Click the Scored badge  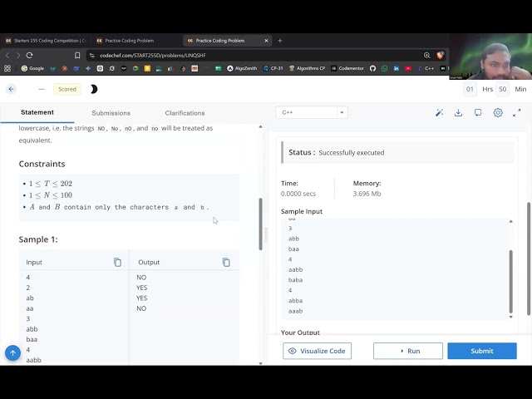[x=67, y=89]
